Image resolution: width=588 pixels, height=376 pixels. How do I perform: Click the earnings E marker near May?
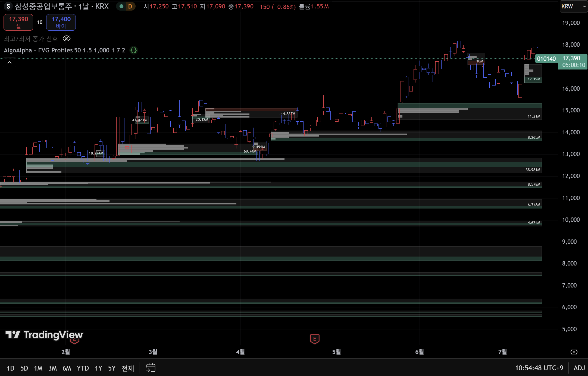click(315, 339)
